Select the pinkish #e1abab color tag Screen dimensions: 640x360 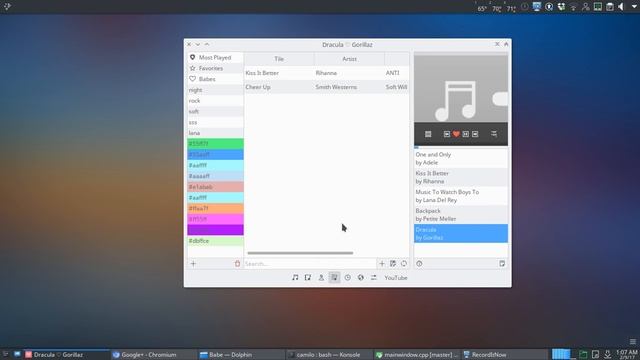click(216, 187)
